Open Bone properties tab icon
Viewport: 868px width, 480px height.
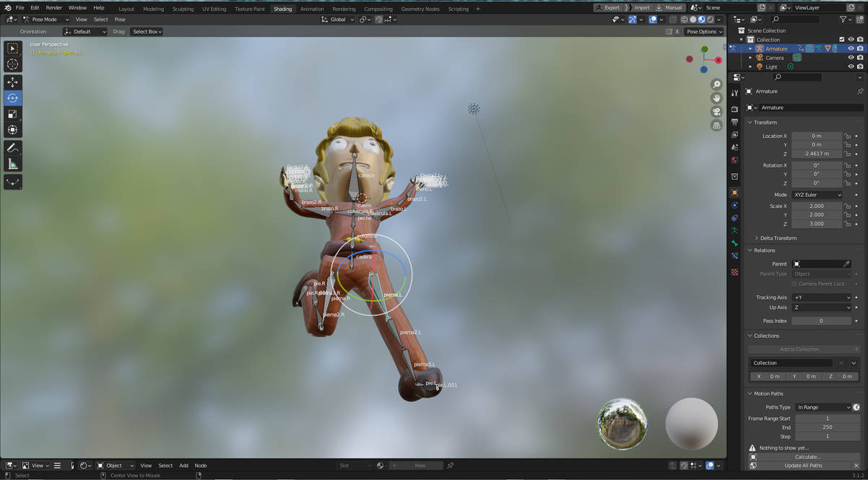tap(734, 243)
